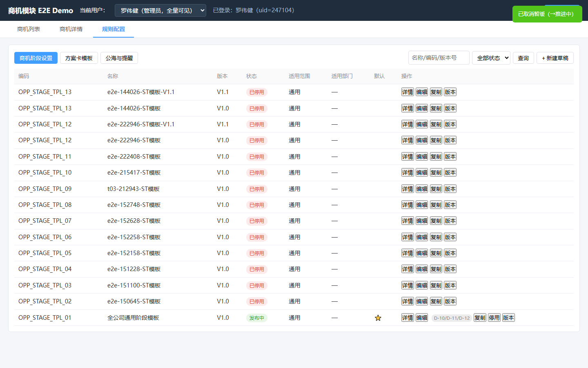Select the 商机阶段设置 sub-tab

36,58
